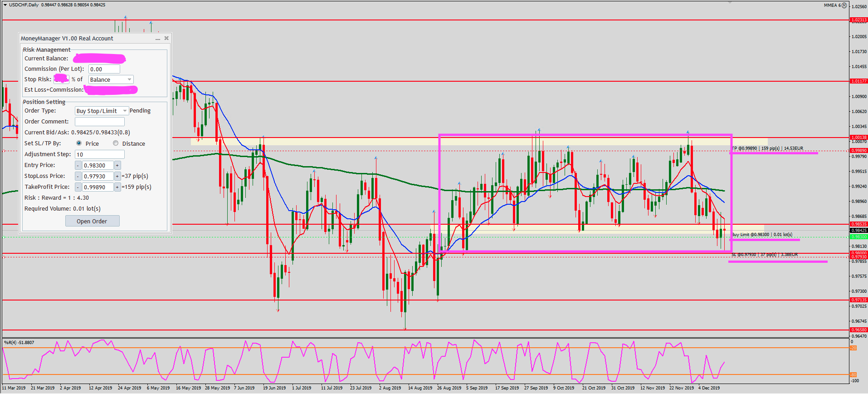Click the Open Order button

point(93,221)
